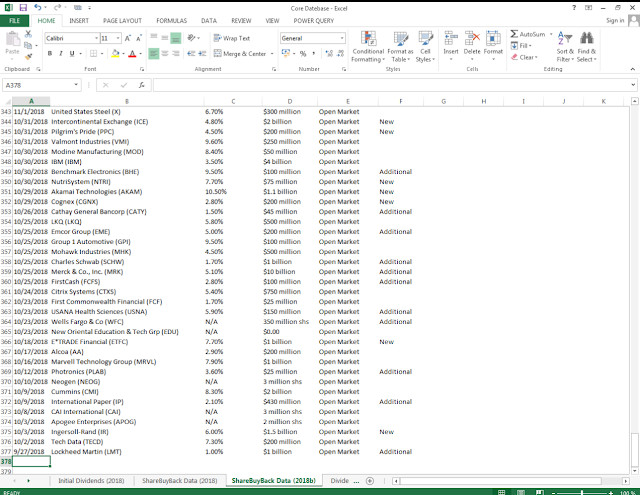Click the Orientation text angle icon

pyautogui.click(x=191, y=38)
